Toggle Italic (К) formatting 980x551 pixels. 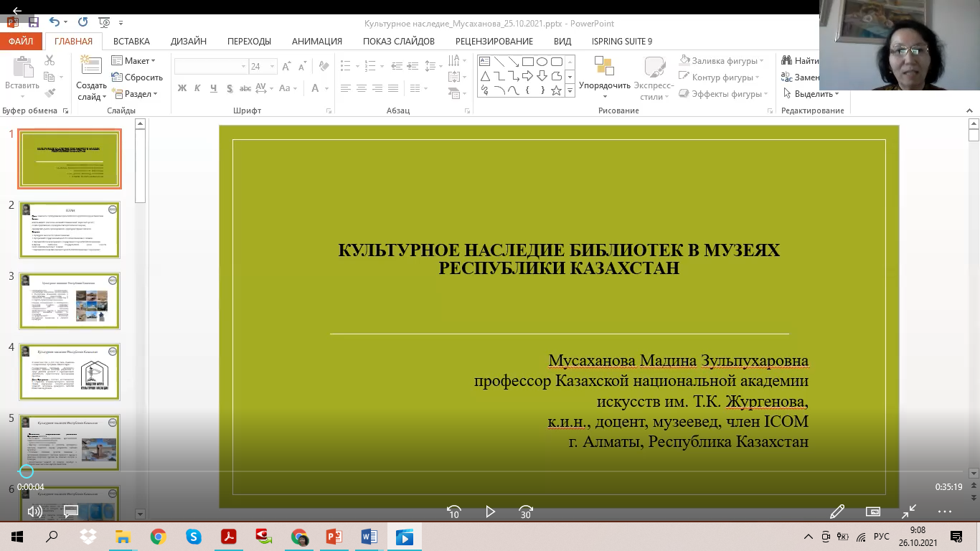[x=198, y=88]
